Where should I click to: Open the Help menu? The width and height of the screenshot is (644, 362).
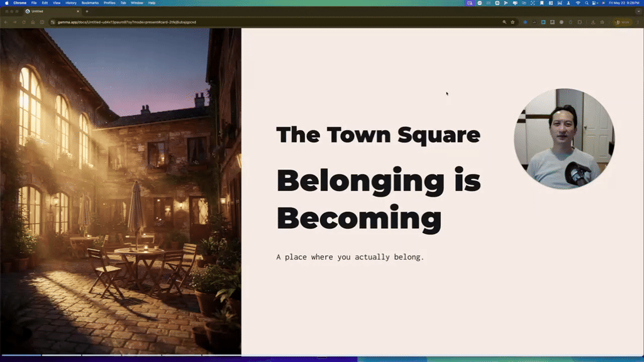pos(152,3)
